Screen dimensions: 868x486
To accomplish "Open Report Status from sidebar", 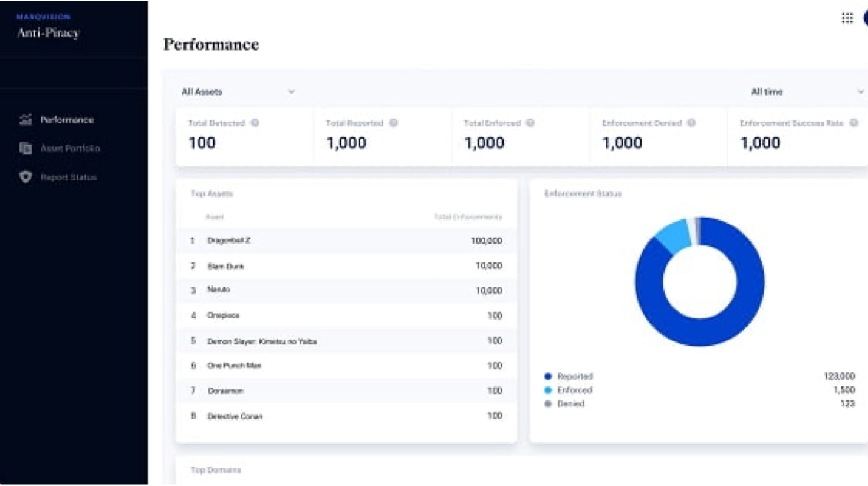I will tap(68, 177).
